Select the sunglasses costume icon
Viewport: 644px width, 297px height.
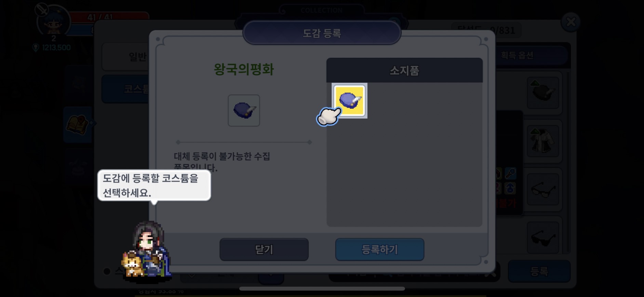point(543,238)
